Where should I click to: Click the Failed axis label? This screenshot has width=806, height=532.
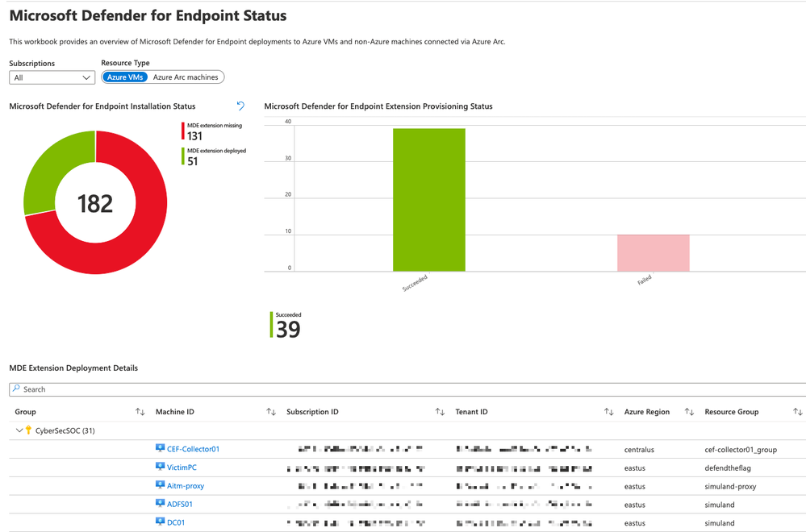click(x=645, y=280)
